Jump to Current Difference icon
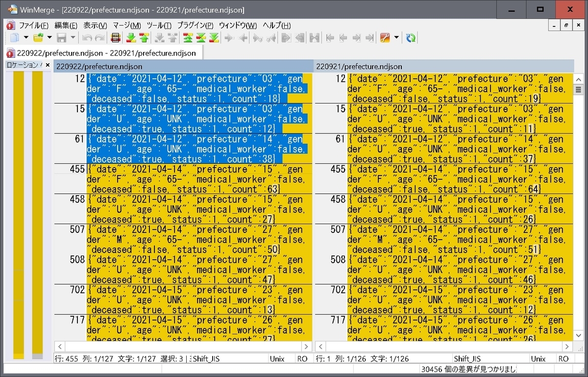The width and height of the screenshot is (588, 377). tap(201, 38)
